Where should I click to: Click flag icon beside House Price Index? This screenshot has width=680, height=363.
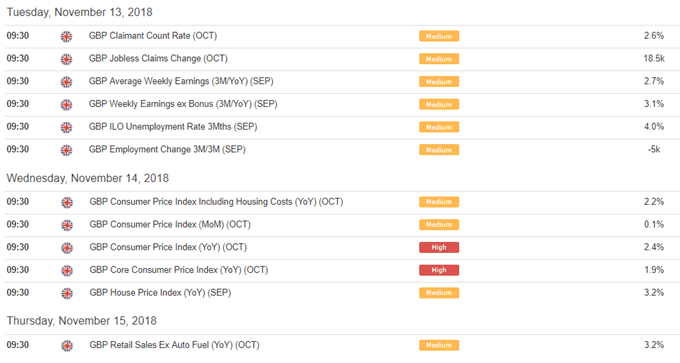pos(67,293)
